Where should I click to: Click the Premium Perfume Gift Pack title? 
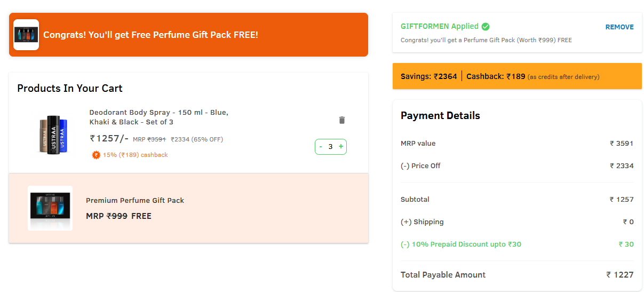[135, 200]
